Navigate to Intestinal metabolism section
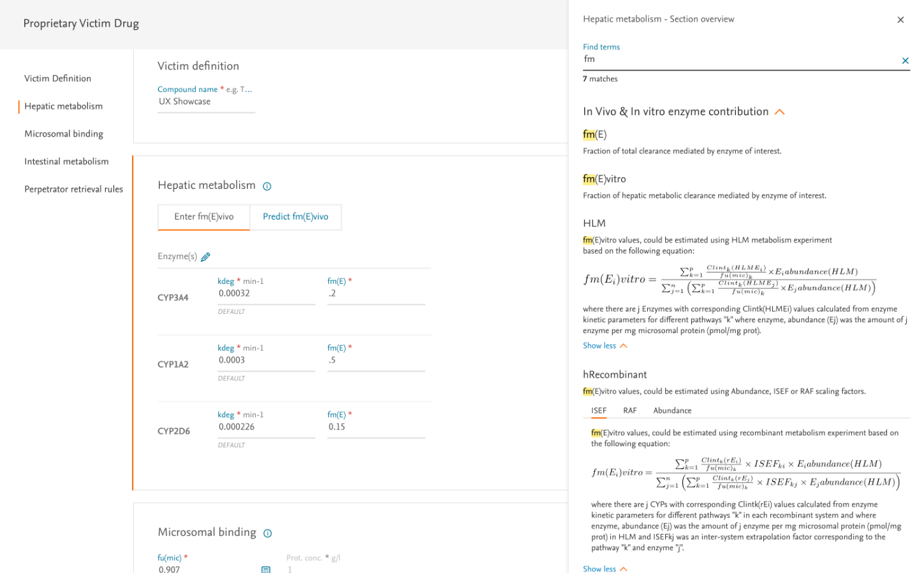Viewport: 924px width, 573px height. (66, 161)
